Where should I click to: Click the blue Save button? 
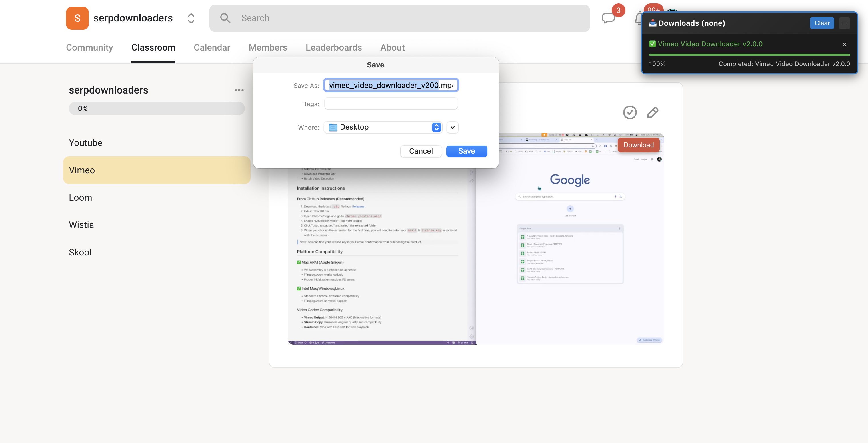click(x=466, y=151)
